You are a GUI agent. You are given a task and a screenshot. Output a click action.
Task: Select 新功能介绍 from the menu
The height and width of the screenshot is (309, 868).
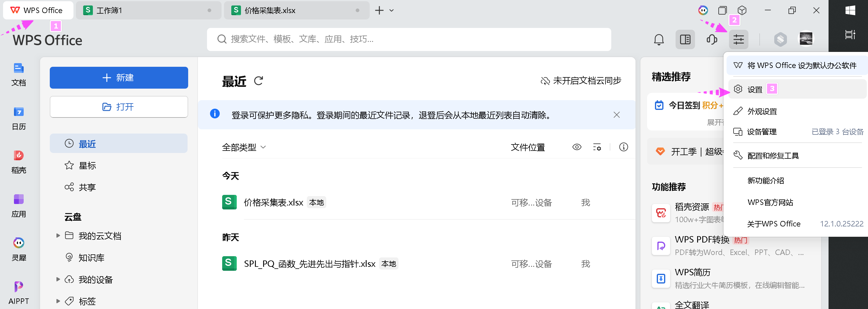(797, 180)
